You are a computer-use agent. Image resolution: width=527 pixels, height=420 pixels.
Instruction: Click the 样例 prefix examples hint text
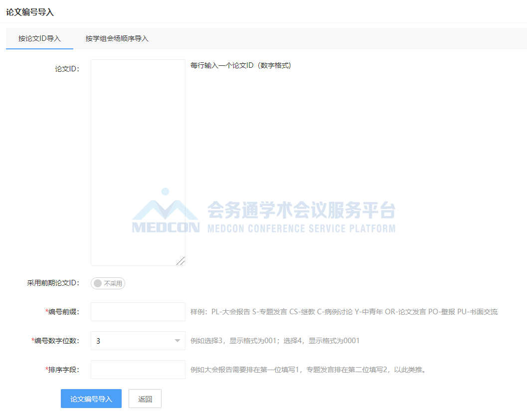pos(344,312)
